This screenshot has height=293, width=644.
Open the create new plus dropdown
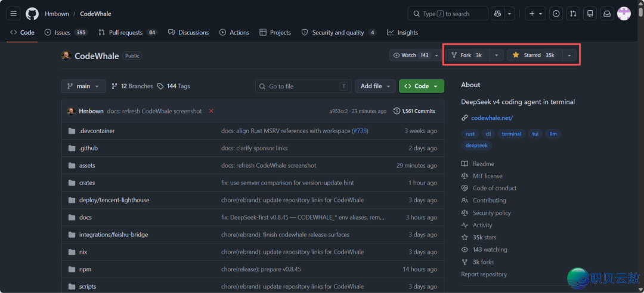pos(535,14)
